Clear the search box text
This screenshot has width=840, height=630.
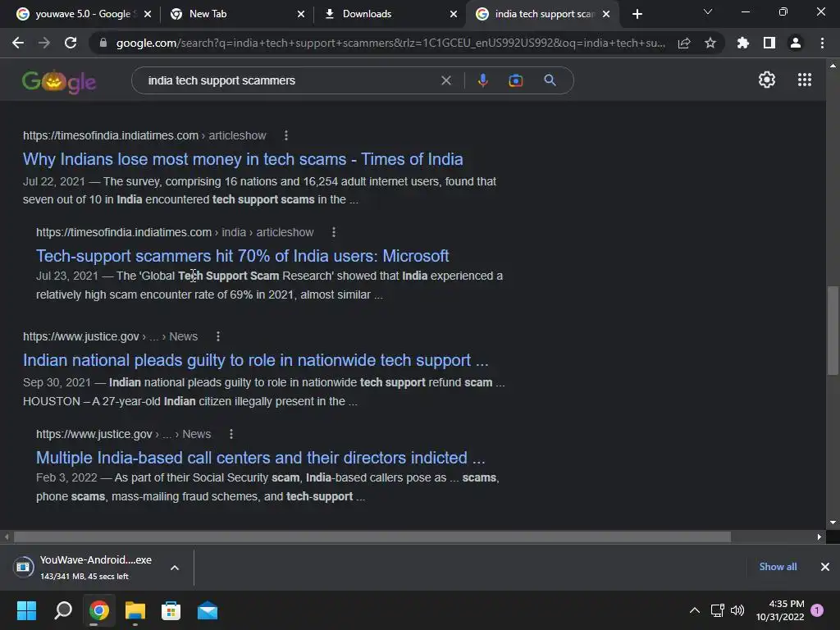click(445, 80)
